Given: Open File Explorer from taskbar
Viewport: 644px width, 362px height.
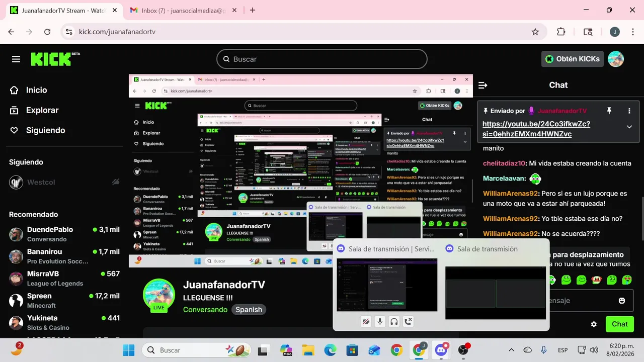Looking at the screenshot, I should click(308, 350).
